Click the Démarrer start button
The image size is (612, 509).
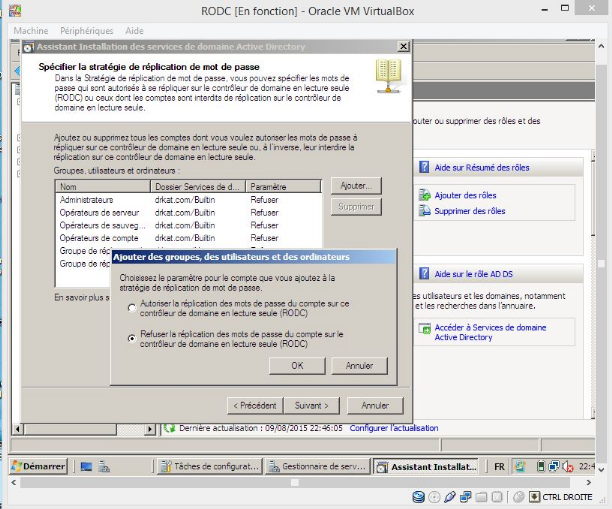(38, 466)
